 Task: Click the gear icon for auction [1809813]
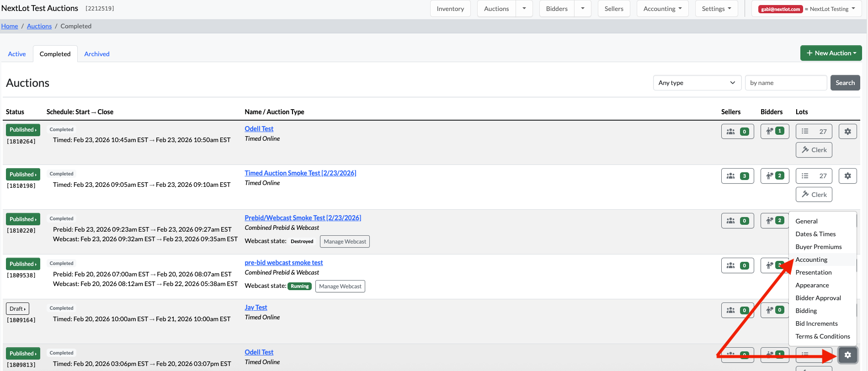pyautogui.click(x=847, y=355)
